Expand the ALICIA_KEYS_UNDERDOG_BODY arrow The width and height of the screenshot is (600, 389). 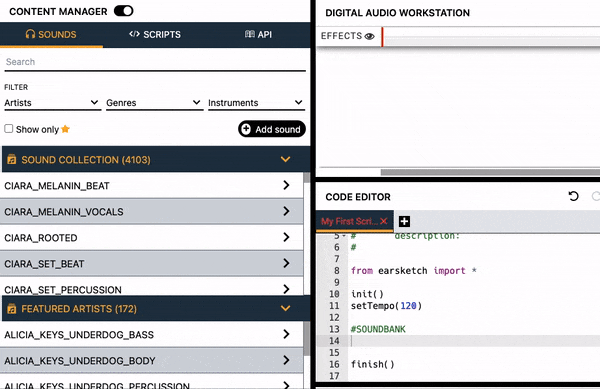[x=286, y=360]
